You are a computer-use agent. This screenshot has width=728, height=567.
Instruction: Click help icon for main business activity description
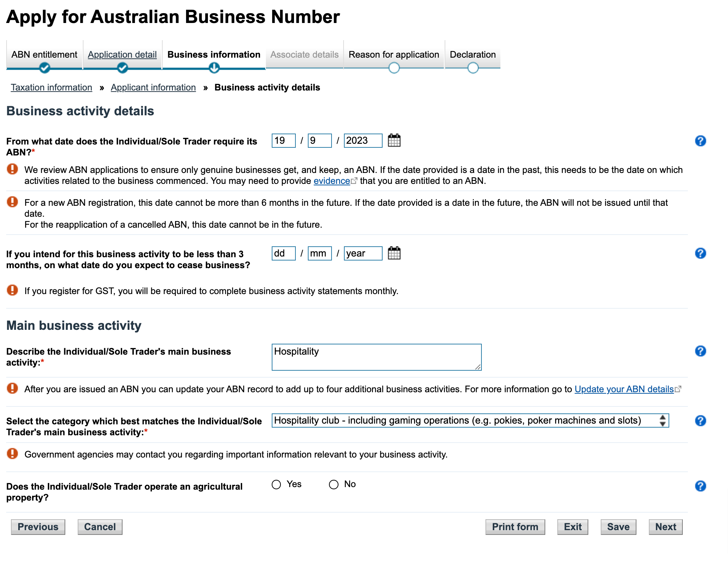click(x=701, y=351)
